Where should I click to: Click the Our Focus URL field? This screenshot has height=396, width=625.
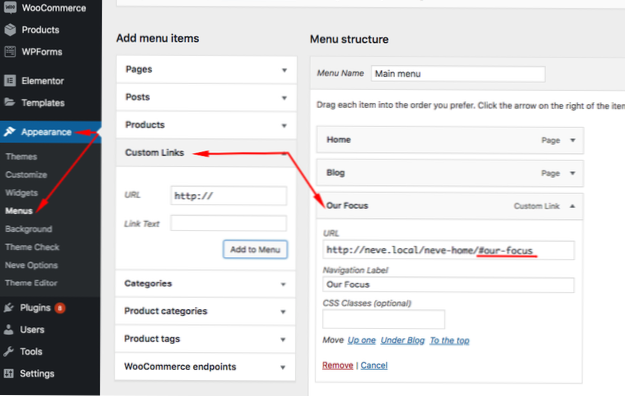[x=448, y=250]
